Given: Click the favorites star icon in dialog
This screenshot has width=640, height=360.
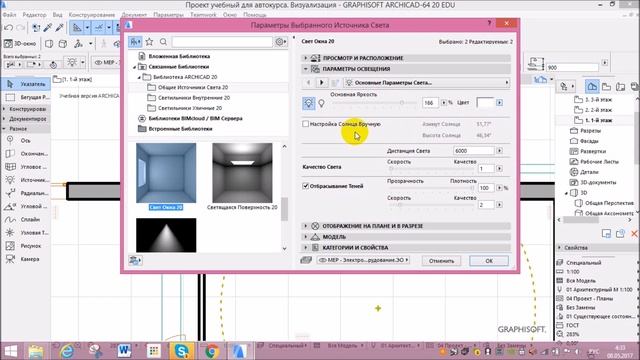Looking at the screenshot, I should pos(149,42).
